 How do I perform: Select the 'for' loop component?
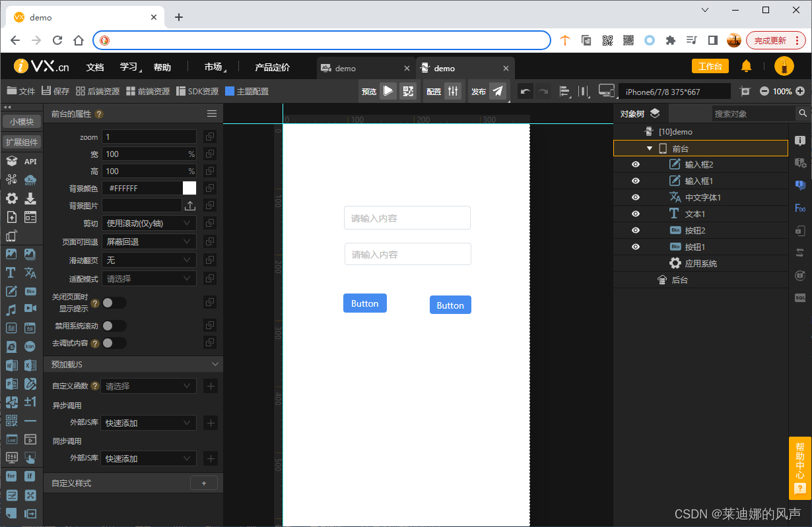(x=11, y=476)
